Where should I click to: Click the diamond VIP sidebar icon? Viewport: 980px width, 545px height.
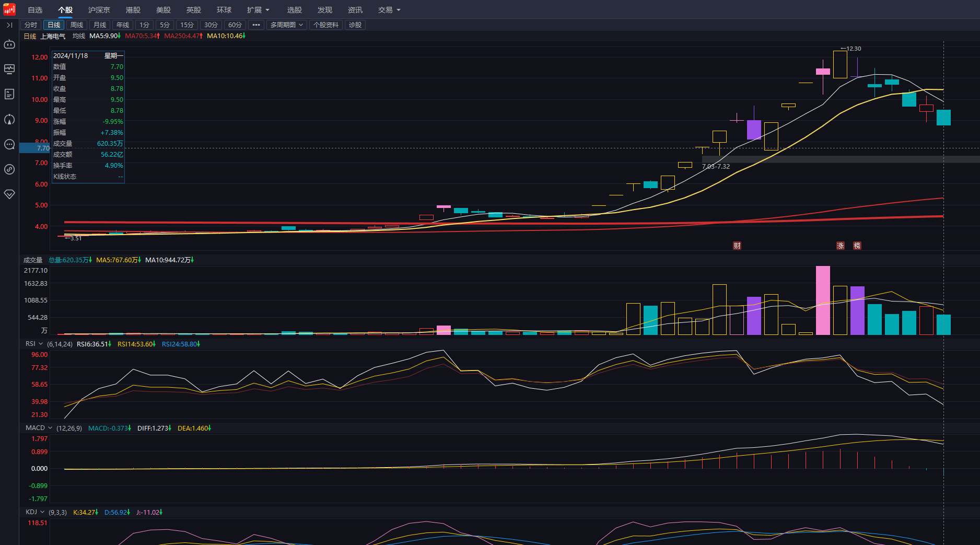pyautogui.click(x=9, y=194)
